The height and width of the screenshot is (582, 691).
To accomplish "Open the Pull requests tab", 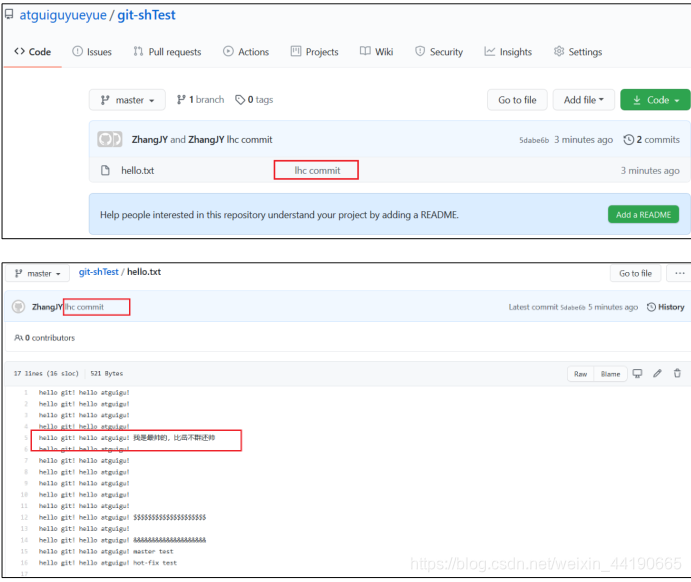I will click(167, 52).
